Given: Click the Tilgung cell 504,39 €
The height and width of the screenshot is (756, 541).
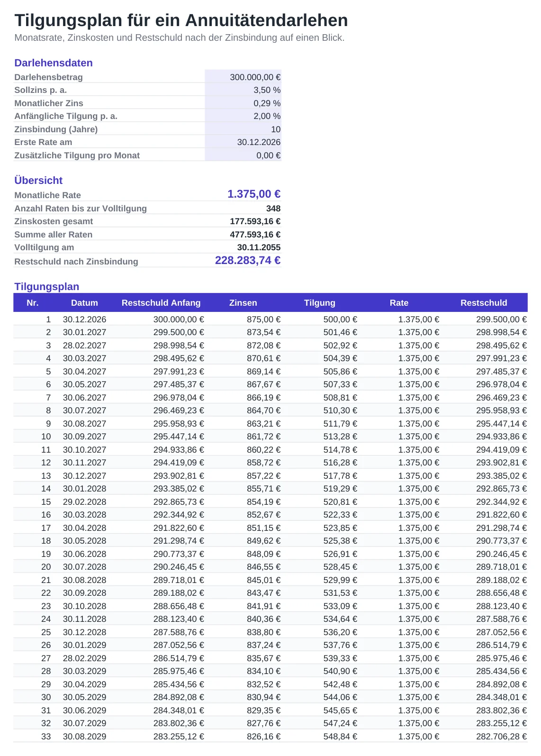Looking at the screenshot, I should [340, 358].
